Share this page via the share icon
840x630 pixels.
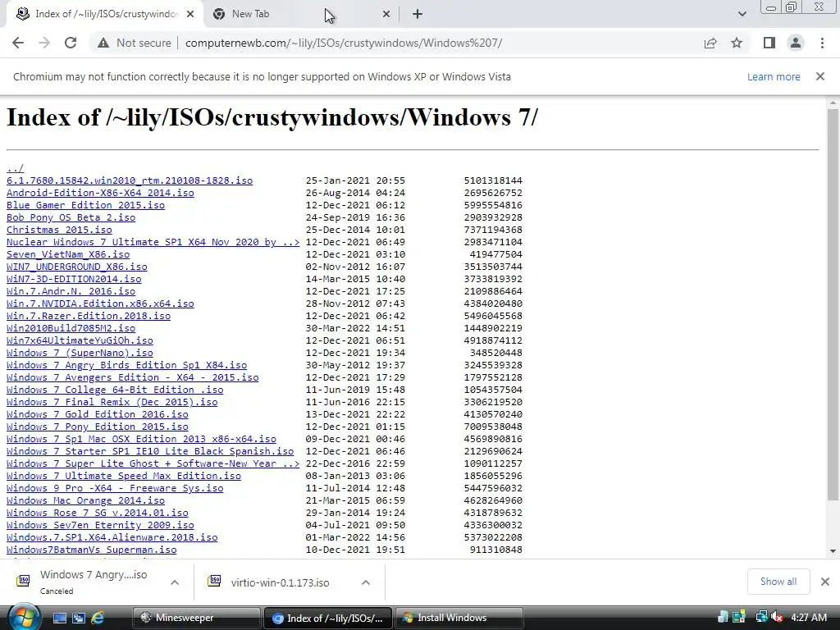710,43
